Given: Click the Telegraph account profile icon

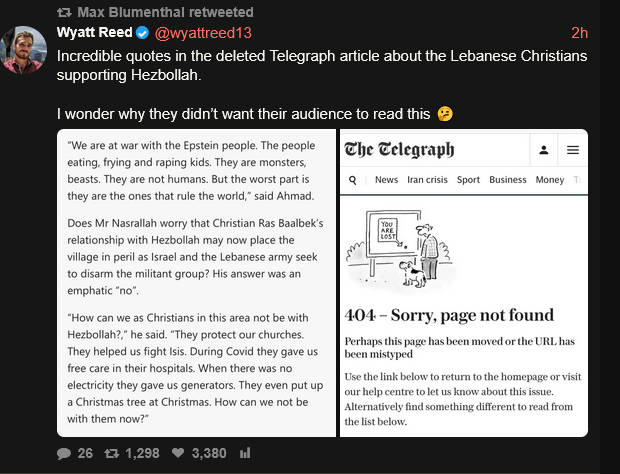Looking at the screenshot, I should coord(544,150).
